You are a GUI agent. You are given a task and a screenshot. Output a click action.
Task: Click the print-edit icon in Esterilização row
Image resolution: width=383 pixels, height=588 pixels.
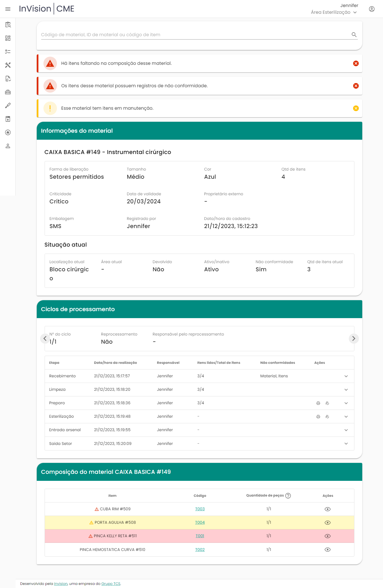click(x=327, y=417)
